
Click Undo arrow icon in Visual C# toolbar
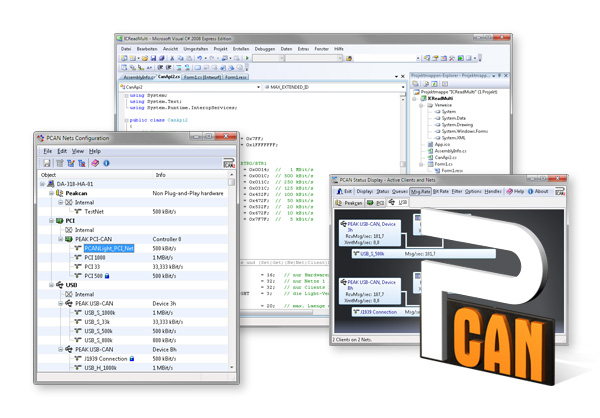click(199, 58)
